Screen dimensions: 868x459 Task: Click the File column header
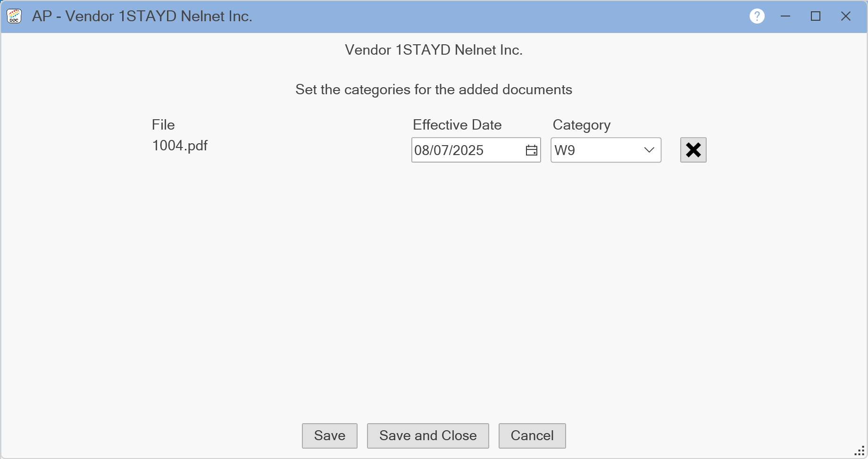(163, 125)
